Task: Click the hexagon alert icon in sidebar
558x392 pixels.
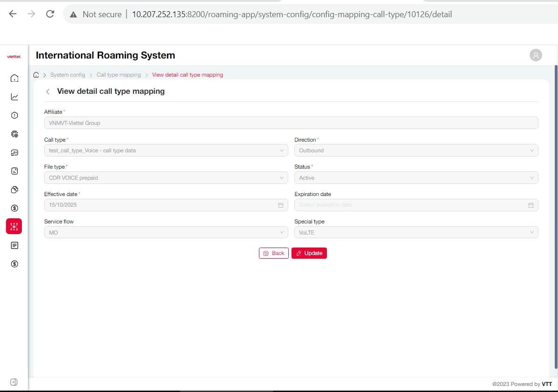Action: pyautogui.click(x=14, y=115)
